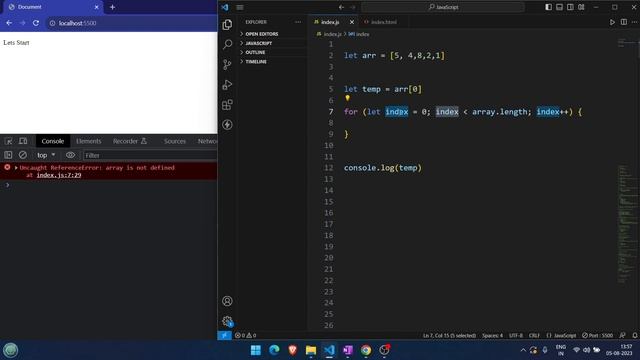Click the live expression eye icon
Image resolution: width=640 pixels, height=360 pixels.
coord(70,155)
